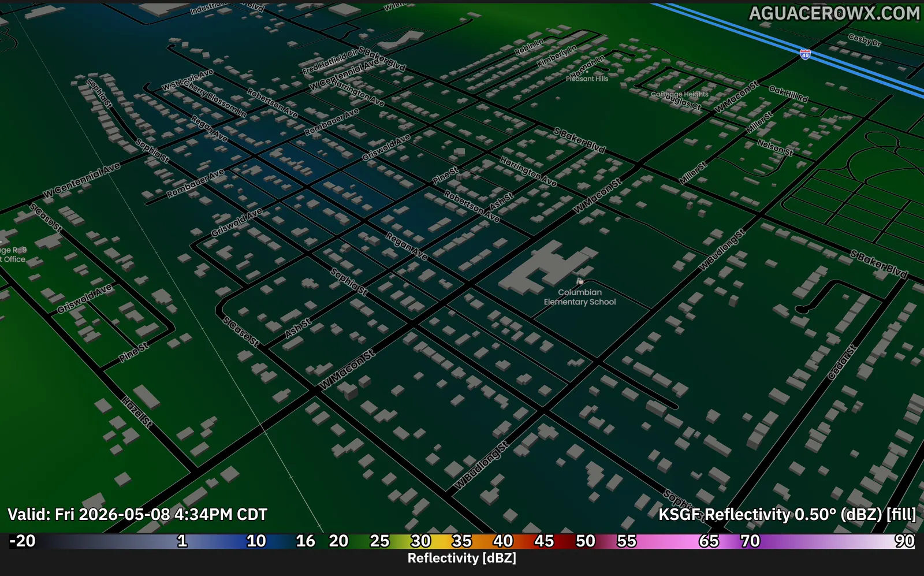The width and height of the screenshot is (924, 576).
Task: Click the Carthage Heights neighborhood label
Action: [680, 94]
